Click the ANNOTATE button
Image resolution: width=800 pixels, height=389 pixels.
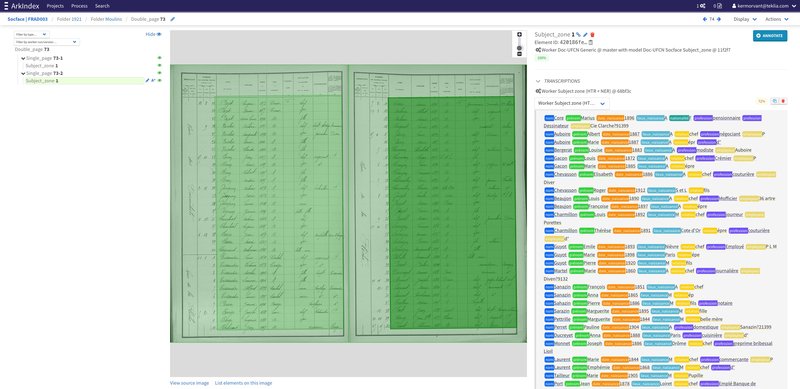[x=770, y=36]
